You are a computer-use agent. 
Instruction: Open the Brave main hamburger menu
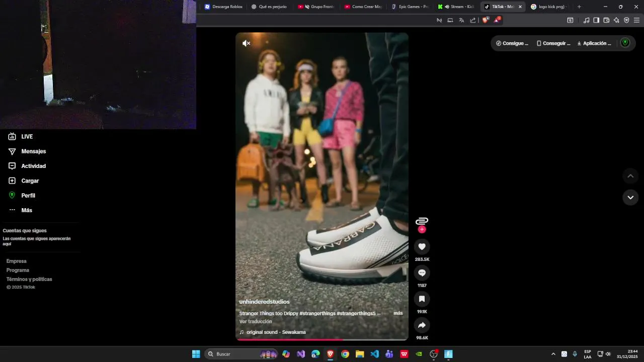click(x=636, y=20)
